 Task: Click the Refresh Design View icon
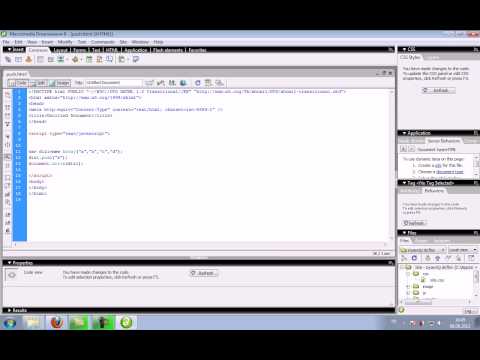pyautogui.click(x=198, y=83)
